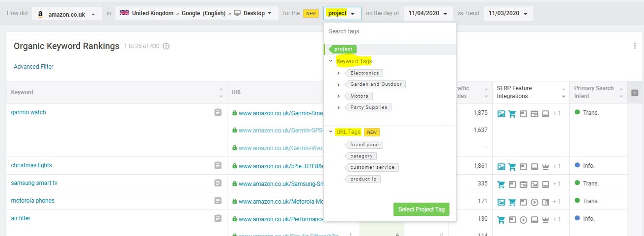This screenshot has height=236, width=644.
Task: Open the three-dot table options menu
Action: point(635,46)
